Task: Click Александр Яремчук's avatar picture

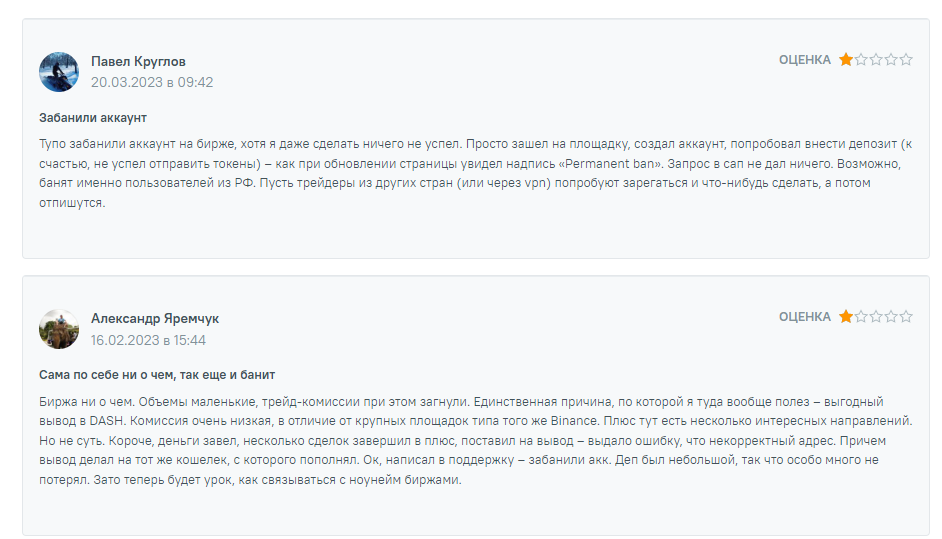Action: pos(59,329)
